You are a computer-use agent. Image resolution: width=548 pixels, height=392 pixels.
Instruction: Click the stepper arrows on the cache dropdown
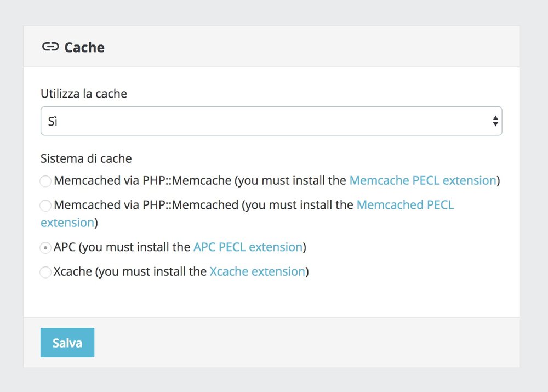[x=495, y=121]
